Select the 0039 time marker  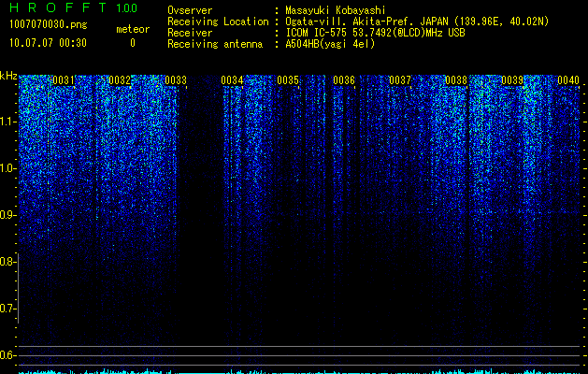tap(512, 80)
